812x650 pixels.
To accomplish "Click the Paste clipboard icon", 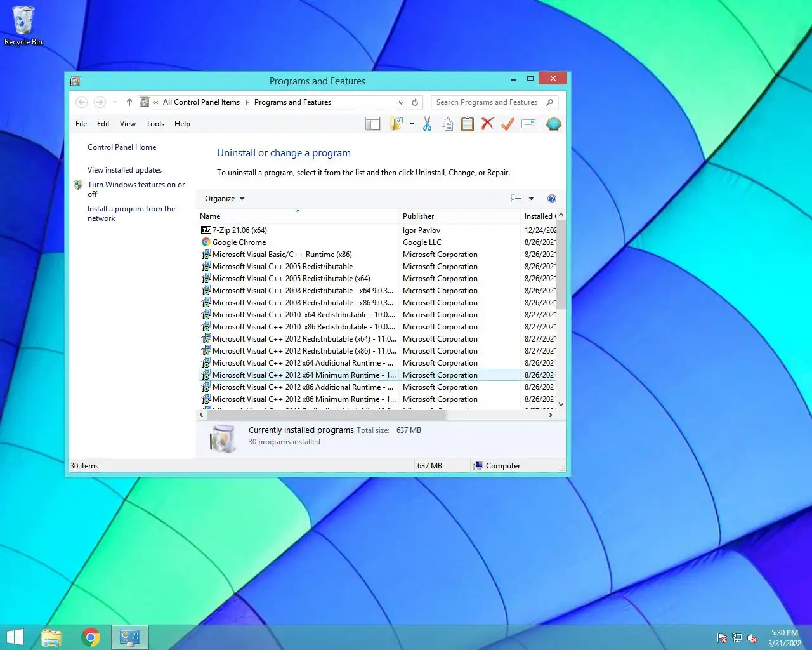I will (468, 124).
